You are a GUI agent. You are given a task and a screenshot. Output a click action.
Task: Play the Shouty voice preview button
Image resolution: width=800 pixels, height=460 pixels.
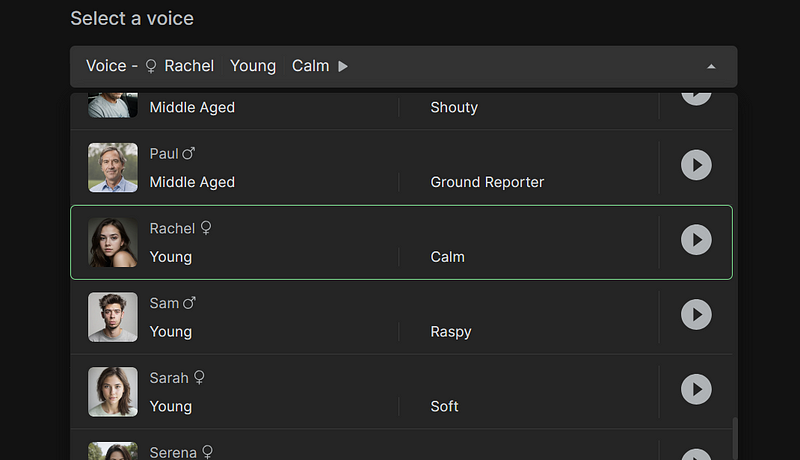point(696,98)
